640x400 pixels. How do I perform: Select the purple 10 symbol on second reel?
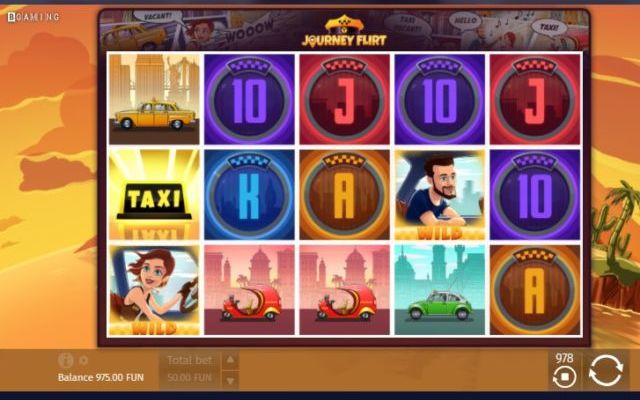249,99
